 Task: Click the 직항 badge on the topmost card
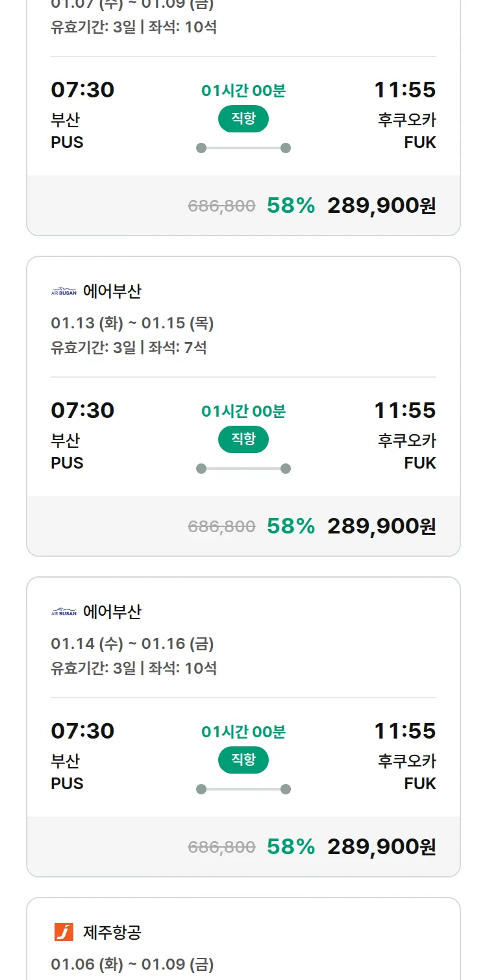tap(243, 119)
